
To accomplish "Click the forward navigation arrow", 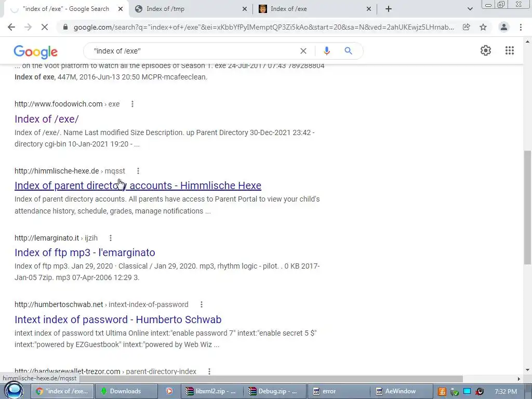I will point(28,27).
